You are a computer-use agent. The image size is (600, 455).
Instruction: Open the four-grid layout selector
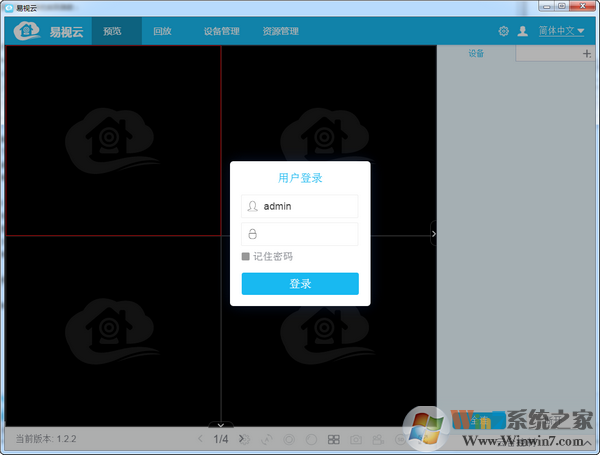334,440
